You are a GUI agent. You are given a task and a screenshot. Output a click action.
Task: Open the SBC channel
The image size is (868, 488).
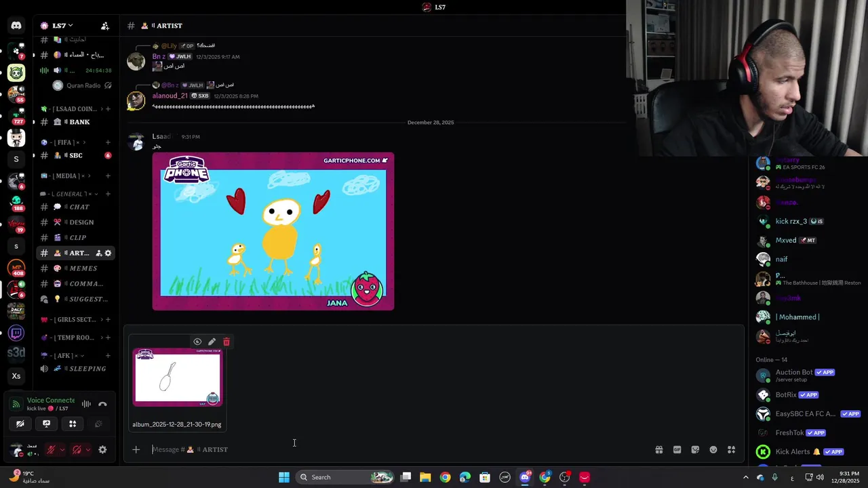pyautogui.click(x=75, y=155)
